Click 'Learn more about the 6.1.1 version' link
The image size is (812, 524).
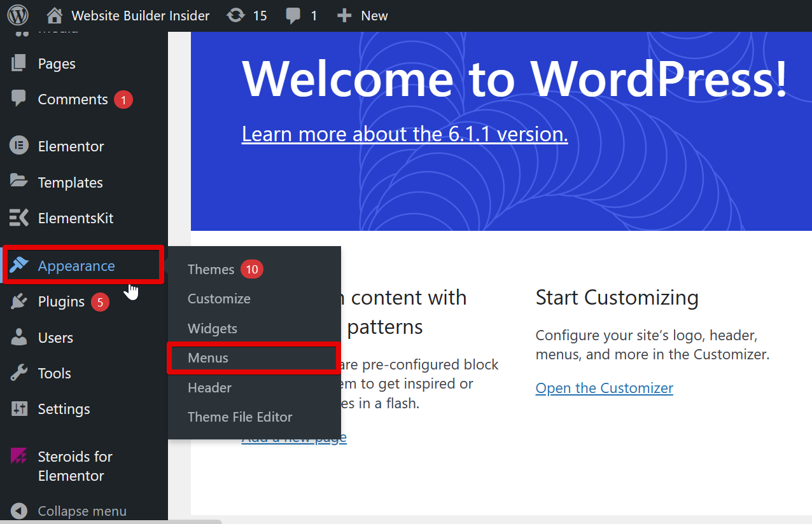(x=405, y=134)
